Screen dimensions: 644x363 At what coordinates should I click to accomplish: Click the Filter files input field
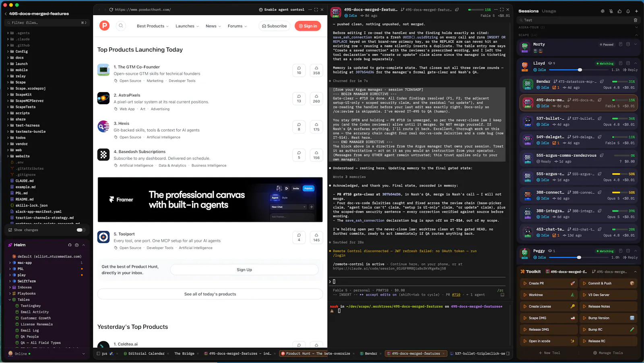pos(46,23)
